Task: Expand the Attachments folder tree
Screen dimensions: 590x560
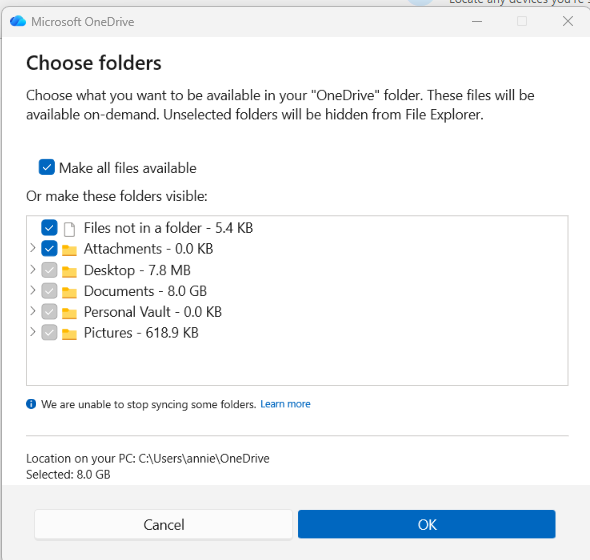Action: (x=33, y=248)
